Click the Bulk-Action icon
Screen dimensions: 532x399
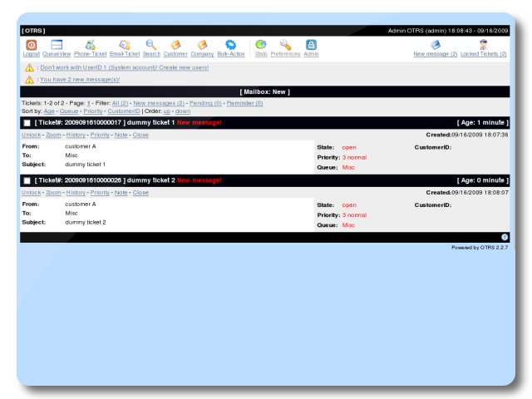(x=231, y=45)
